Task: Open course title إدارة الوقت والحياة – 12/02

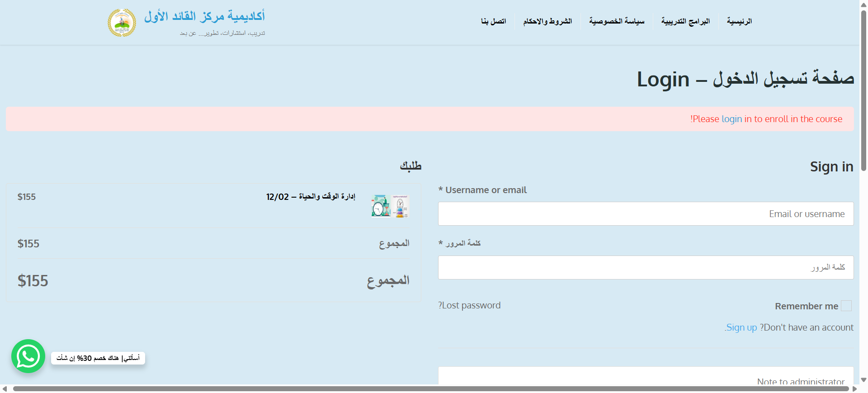Action: pyautogui.click(x=311, y=197)
